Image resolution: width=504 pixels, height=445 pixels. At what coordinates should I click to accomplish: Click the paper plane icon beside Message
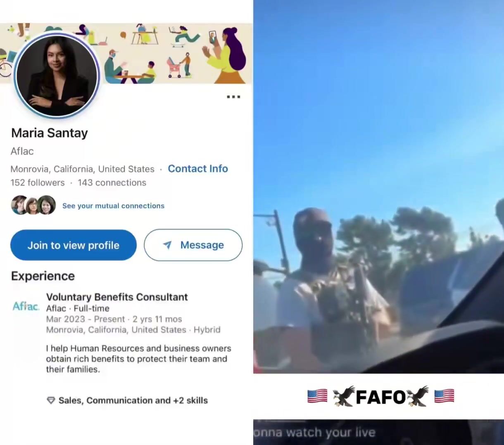coord(167,245)
